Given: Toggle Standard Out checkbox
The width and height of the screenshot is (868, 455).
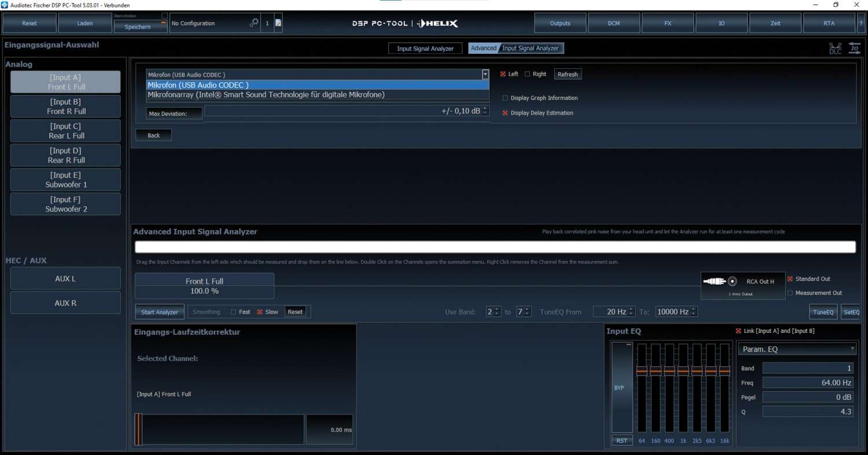Looking at the screenshot, I should coord(790,279).
